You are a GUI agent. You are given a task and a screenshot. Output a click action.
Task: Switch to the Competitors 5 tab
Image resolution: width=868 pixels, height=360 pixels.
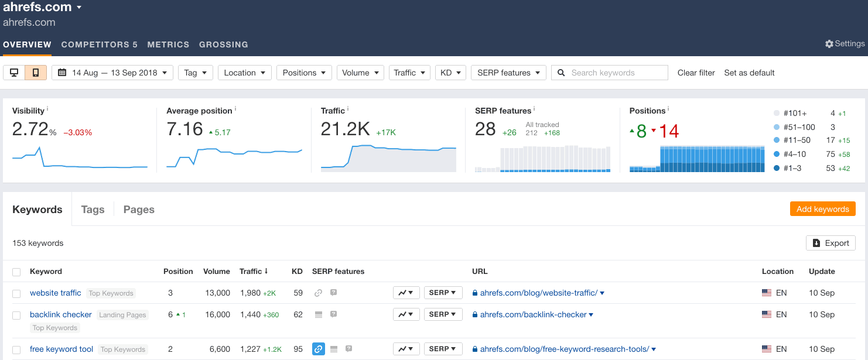[99, 44]
